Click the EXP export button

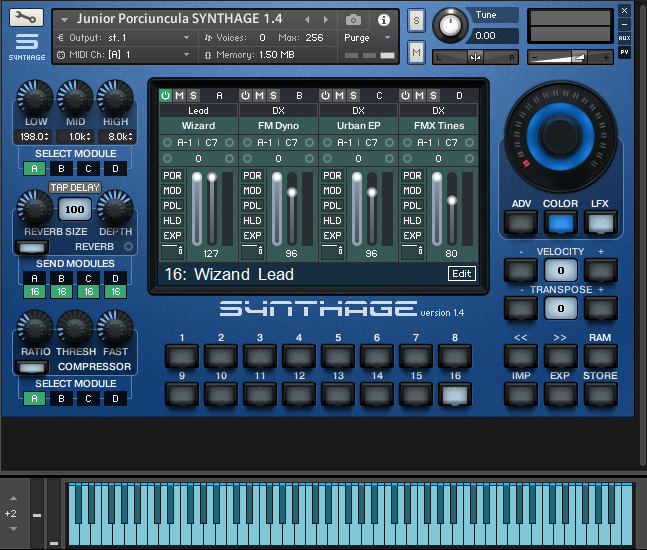point(560,394)
